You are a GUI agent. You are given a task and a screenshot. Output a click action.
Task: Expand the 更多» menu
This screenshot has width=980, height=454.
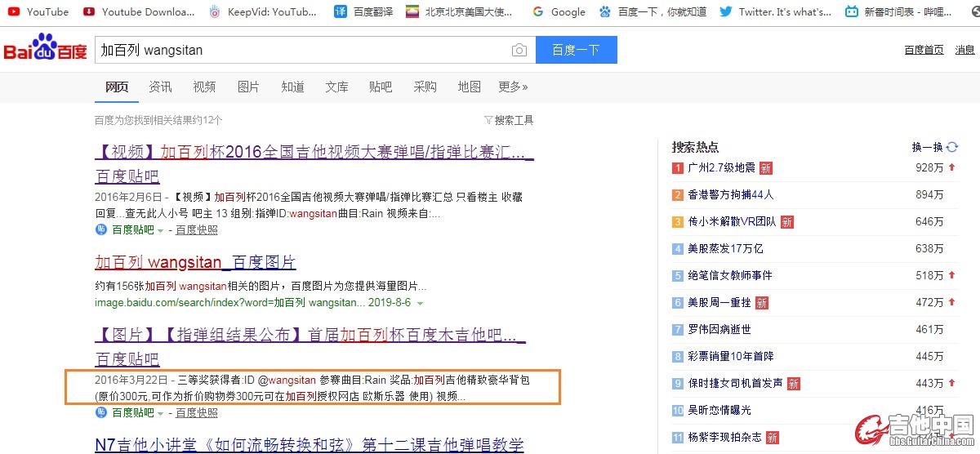[513, 87]
